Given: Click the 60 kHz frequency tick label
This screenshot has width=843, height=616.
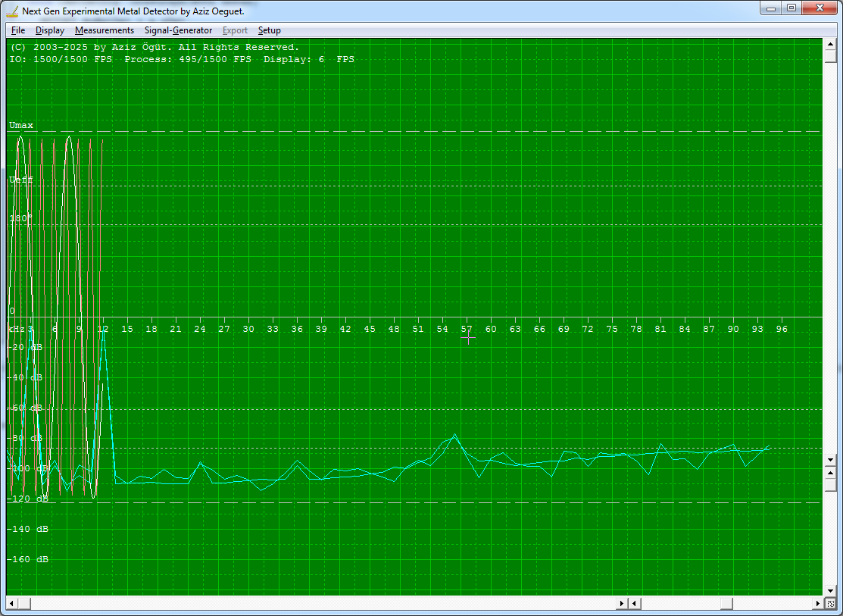Looking at the screenshot, I should (491, 329).
